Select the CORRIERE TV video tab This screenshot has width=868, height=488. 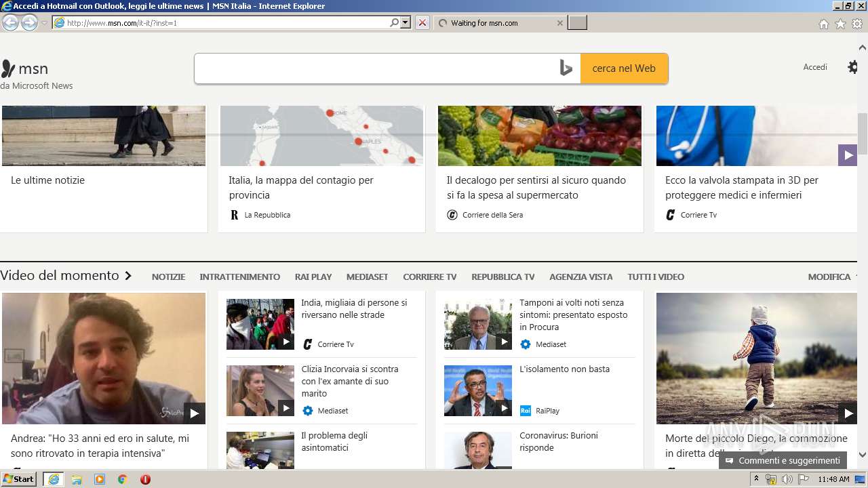coord(429,277)
